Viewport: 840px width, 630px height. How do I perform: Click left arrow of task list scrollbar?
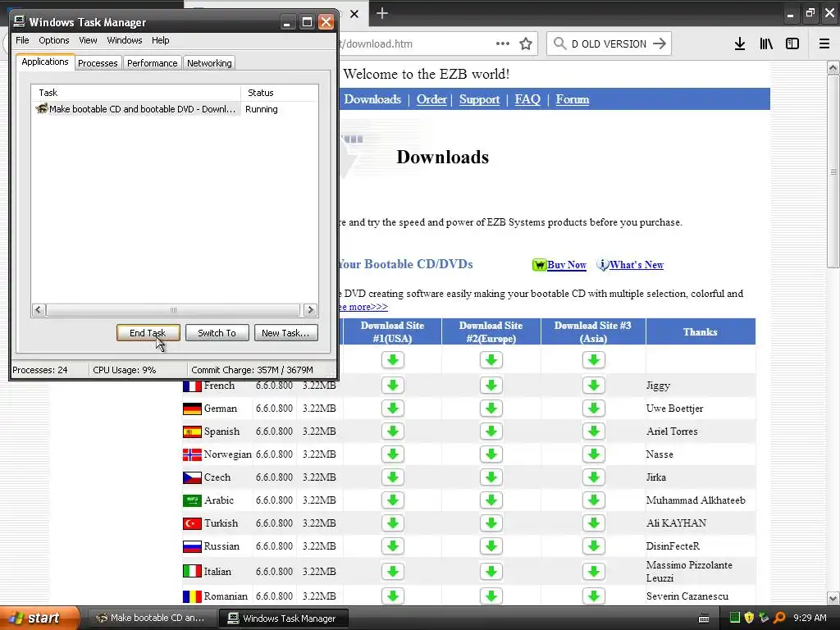(x=38, y=309)
